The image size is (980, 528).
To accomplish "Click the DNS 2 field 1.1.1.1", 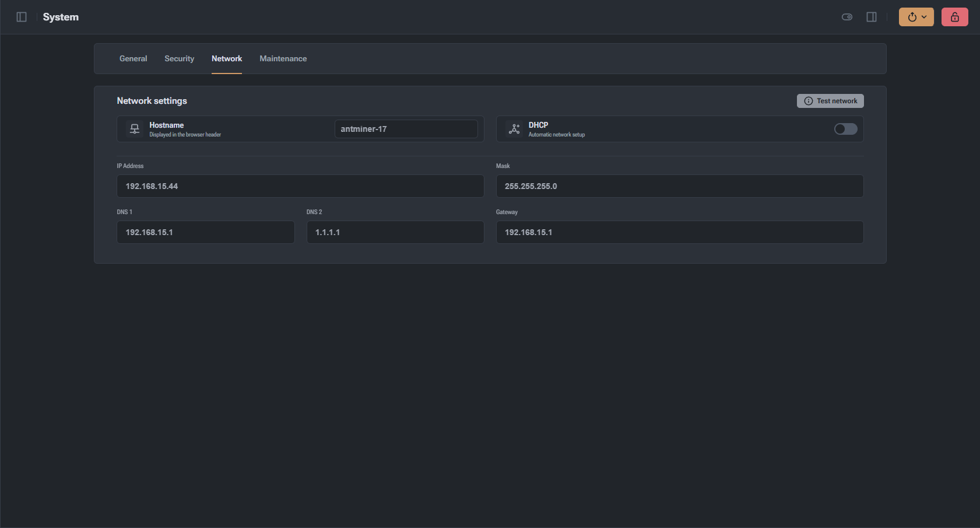I will coord(395,232).
